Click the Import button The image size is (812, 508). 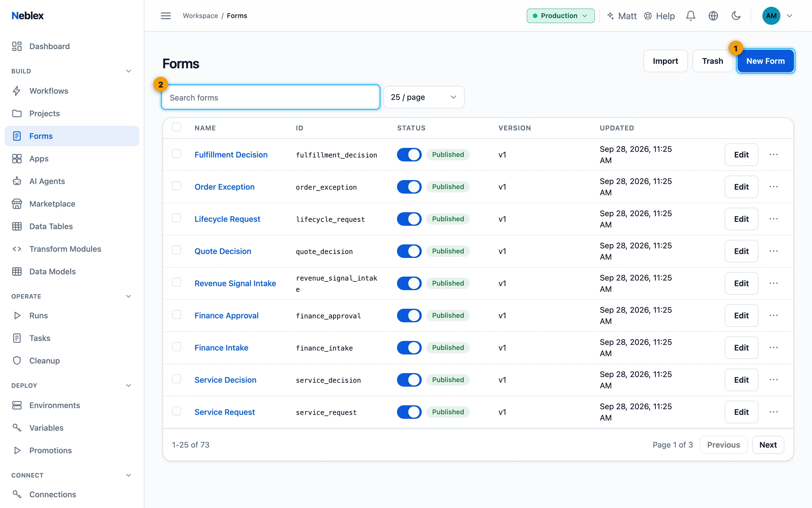(x=665, y=61)
